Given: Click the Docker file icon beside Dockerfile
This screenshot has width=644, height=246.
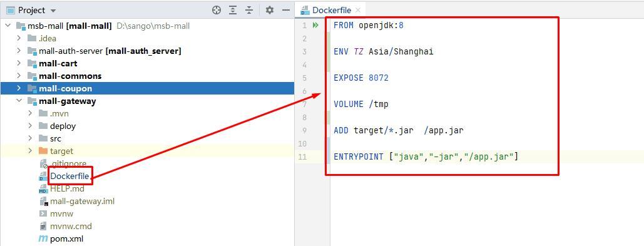Looking at the screenshot, I should click(43, 177).
